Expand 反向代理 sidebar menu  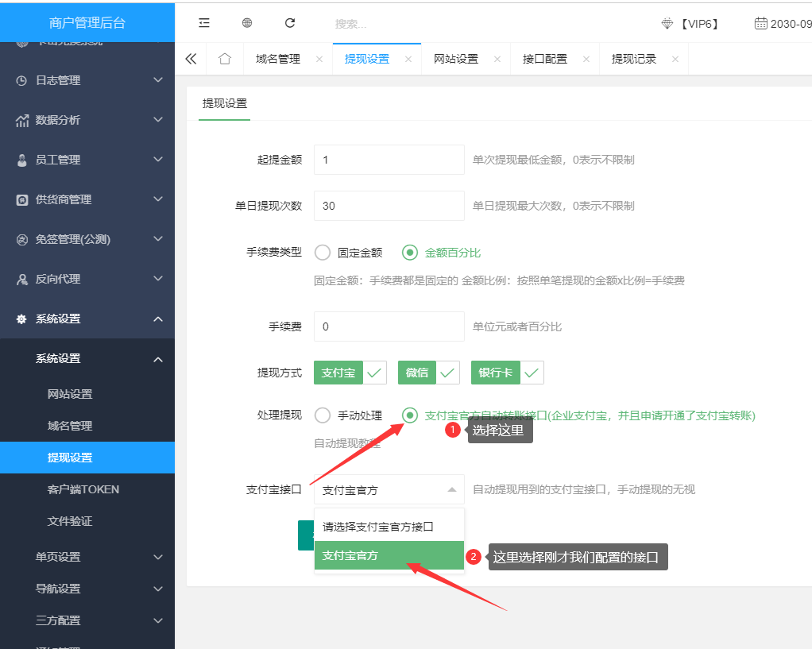pyautogui.click(x=158, y=279)
